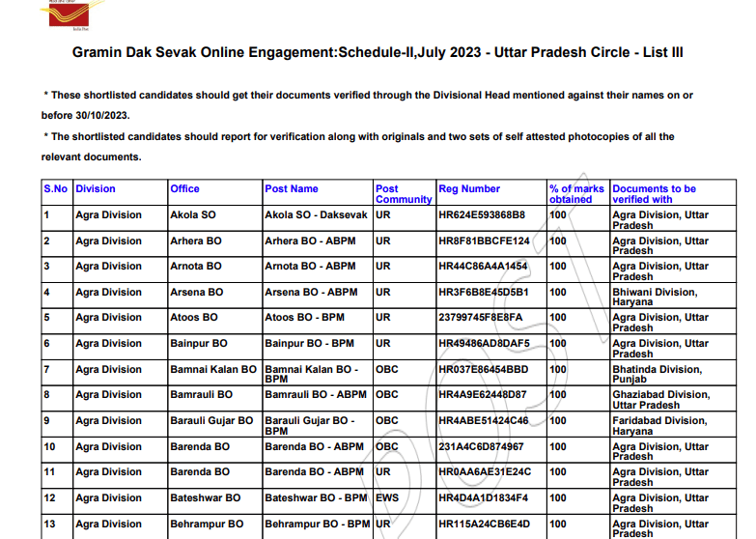
Task: Select registration number HR624E593868B8
Action: [482, 215]
